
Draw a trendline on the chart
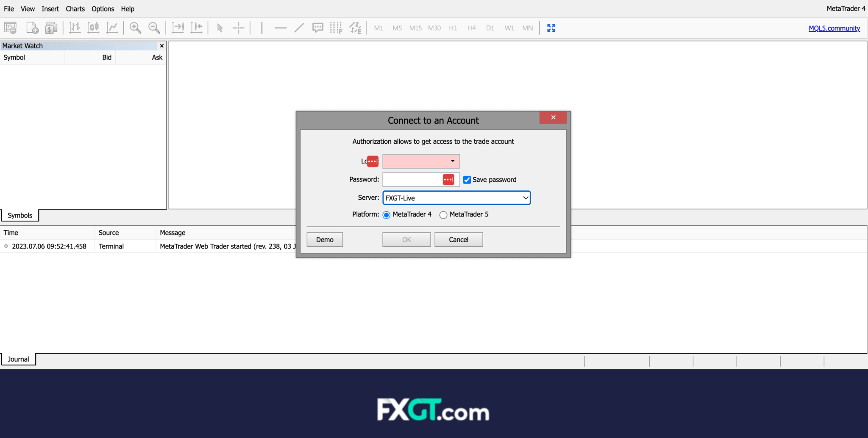point(299,28)
